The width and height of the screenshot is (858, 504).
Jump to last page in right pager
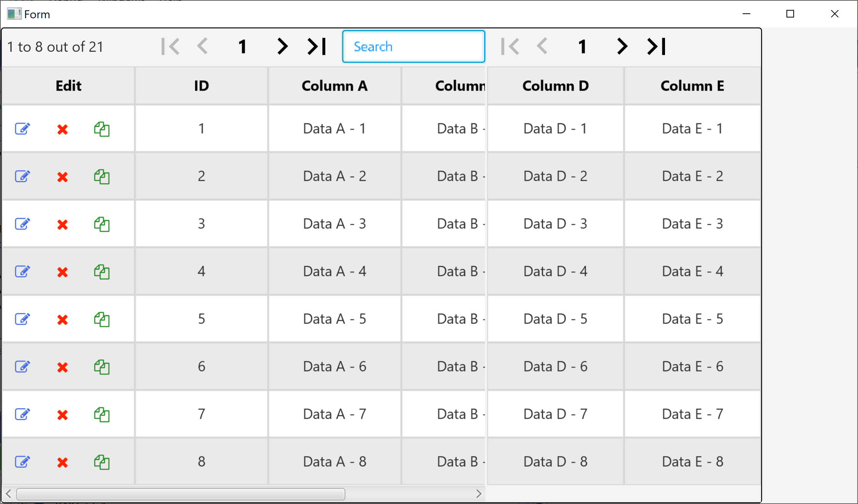pos(656,46)
